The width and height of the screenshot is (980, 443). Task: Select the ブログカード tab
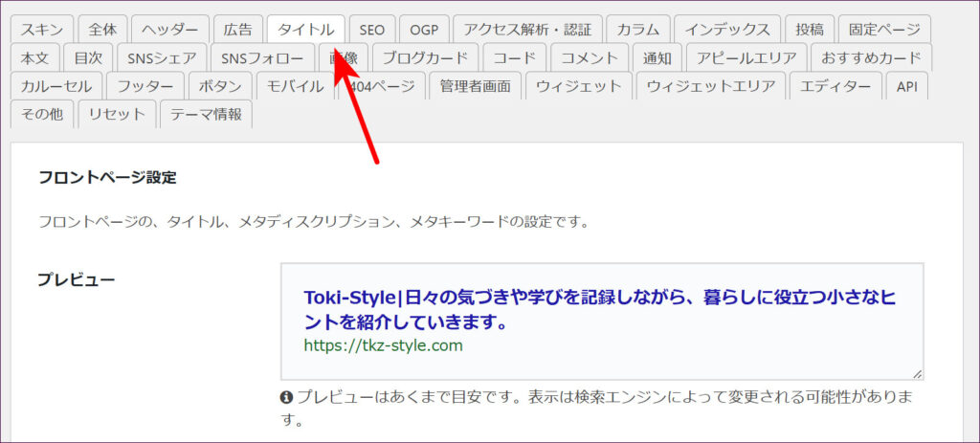(x=426, y=58)
